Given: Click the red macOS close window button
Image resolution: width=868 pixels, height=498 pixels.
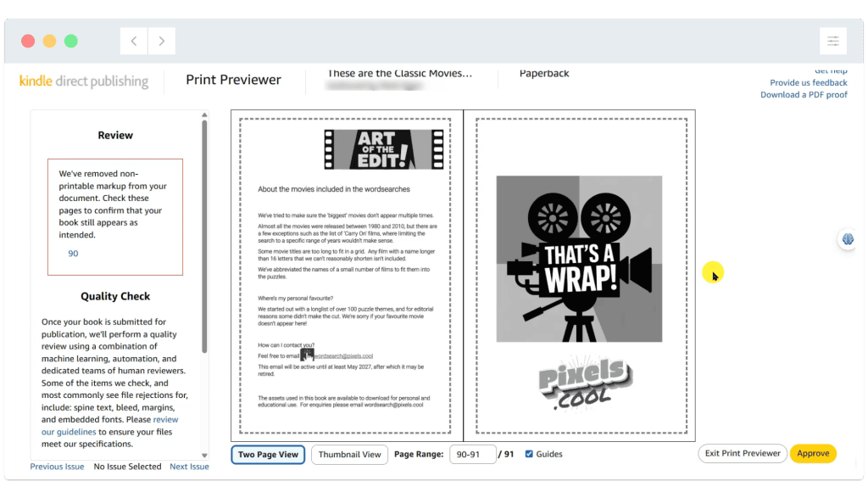Looking at the screenshot, I should click(x=28, y=41).
